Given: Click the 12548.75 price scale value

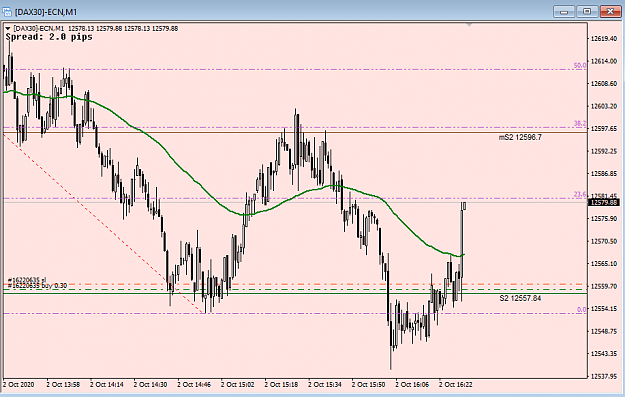Looking at the screenshot, I should [x=603, y=331].
